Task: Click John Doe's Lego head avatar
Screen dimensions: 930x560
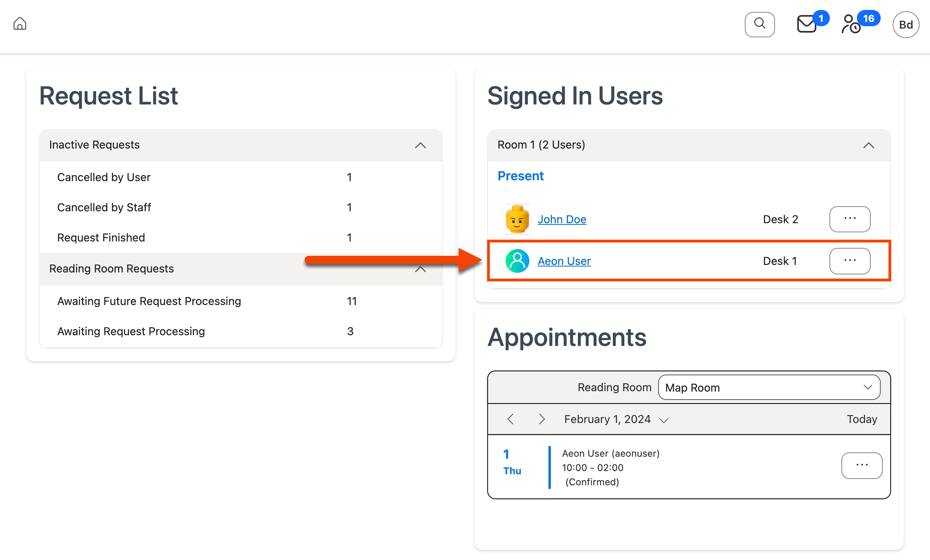Action: [517, 219]
